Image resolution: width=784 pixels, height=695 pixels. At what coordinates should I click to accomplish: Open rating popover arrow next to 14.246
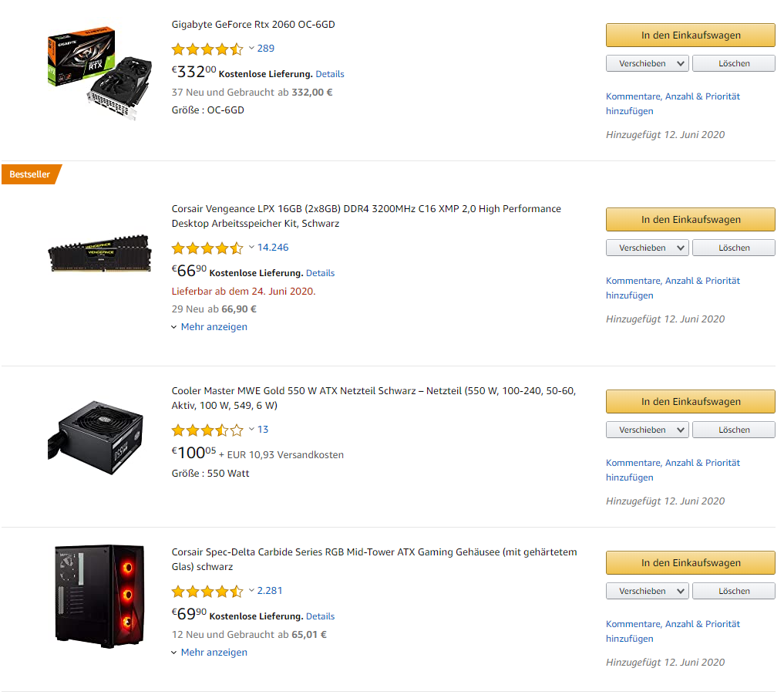pyautogui.click(x=251, y=247)
